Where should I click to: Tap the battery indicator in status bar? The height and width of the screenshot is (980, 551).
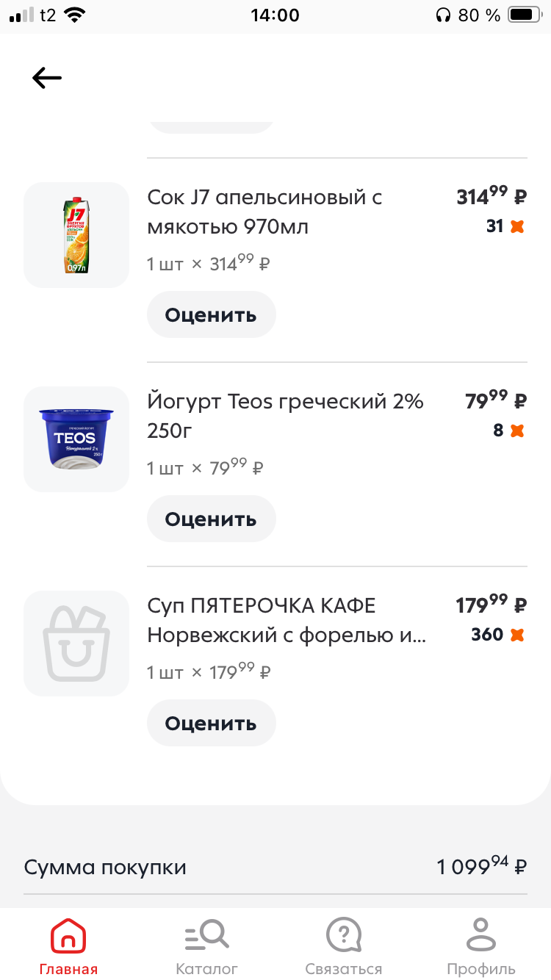[x=524, y=15]
